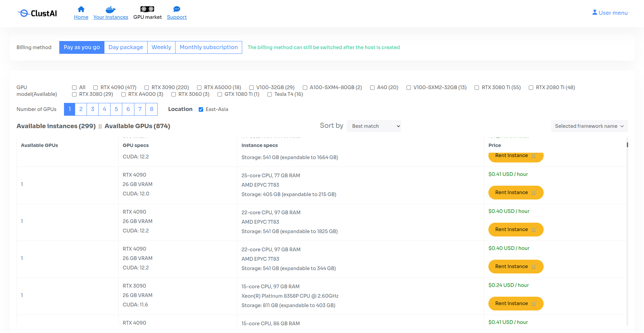Select the GPU market graphics card icon
This screenshot has height=333, width=644.
(147, 9)
